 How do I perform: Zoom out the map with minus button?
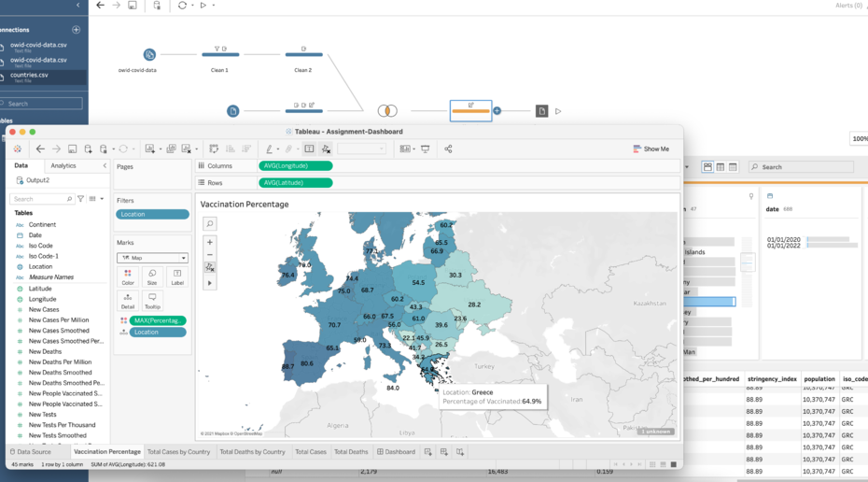210,255
